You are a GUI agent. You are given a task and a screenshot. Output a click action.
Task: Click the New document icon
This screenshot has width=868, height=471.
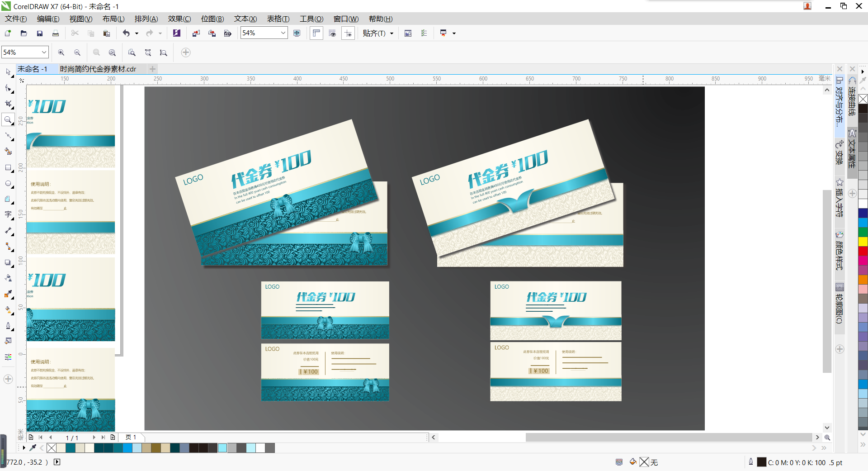8,33
